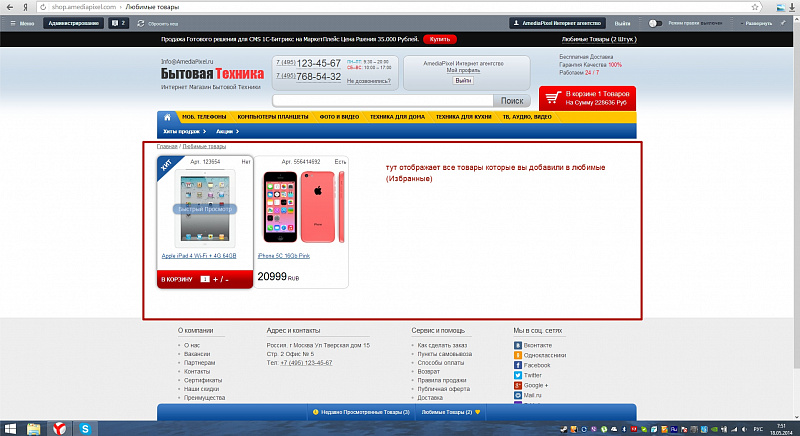The width and height of the screenshot is (800, 436).
Task: Click the Не дозвонились? link
Action: 369,81
